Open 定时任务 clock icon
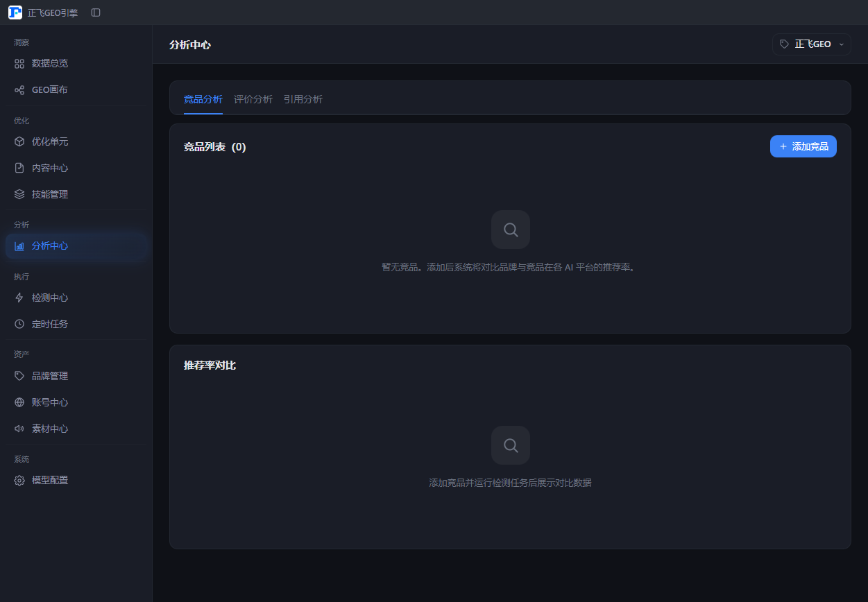Screen dimensions: 868x602 pos(19,324)
